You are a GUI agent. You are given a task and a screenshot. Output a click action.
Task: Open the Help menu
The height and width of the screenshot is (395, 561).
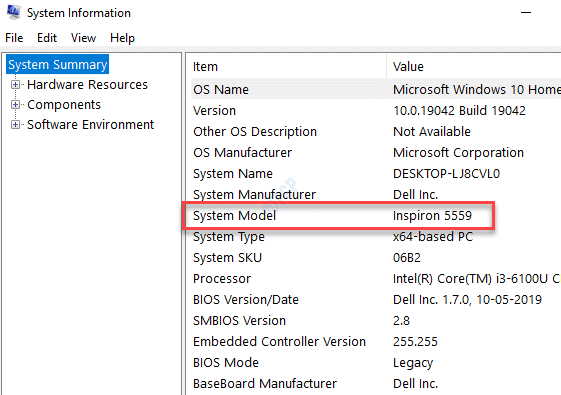[122, 38]
